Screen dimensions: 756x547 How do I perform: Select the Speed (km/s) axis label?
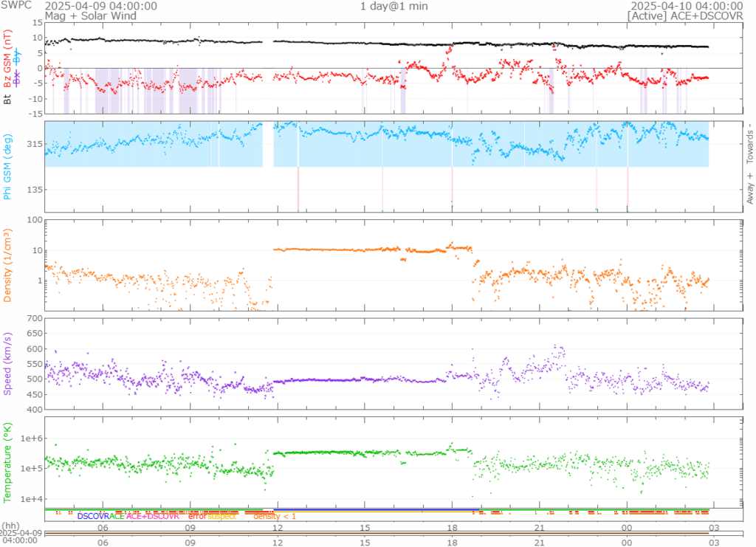click(9, 363)
